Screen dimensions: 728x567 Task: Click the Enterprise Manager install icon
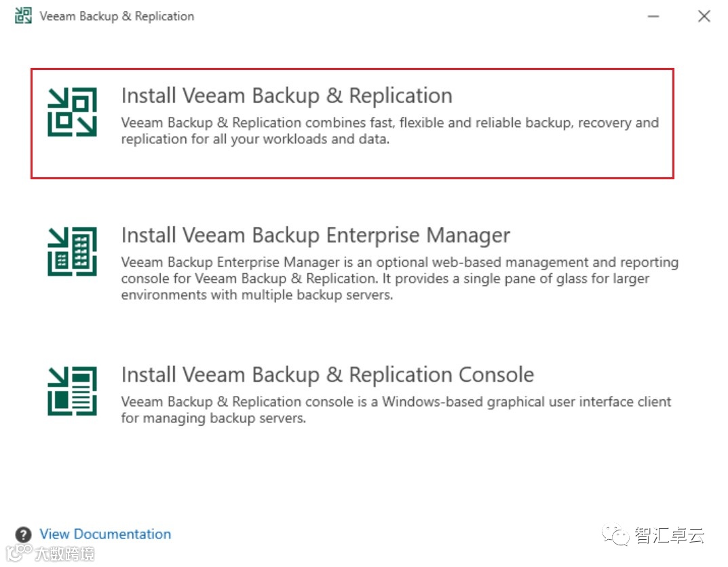[x=72, y=251]
